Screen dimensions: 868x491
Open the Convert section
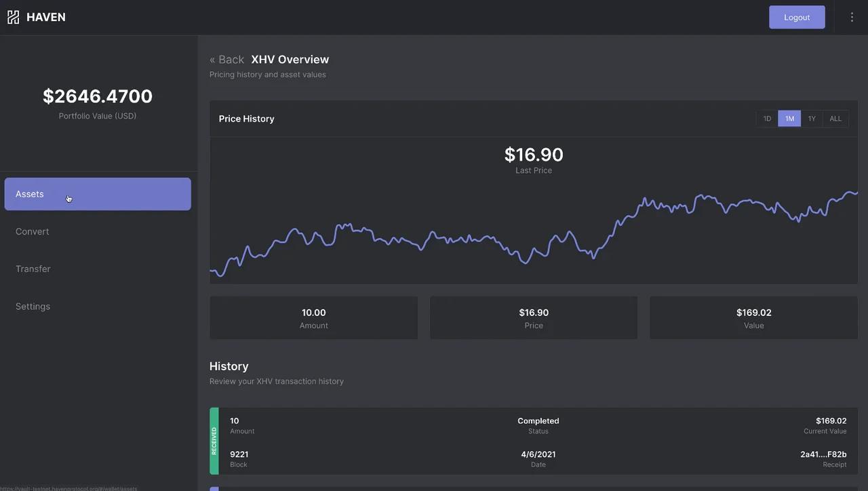32,231
